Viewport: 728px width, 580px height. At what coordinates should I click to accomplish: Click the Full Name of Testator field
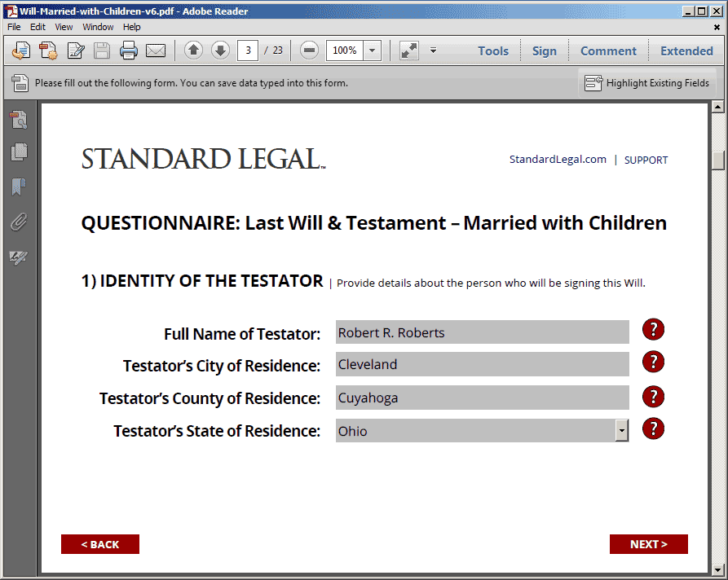(x=483, y=332)
